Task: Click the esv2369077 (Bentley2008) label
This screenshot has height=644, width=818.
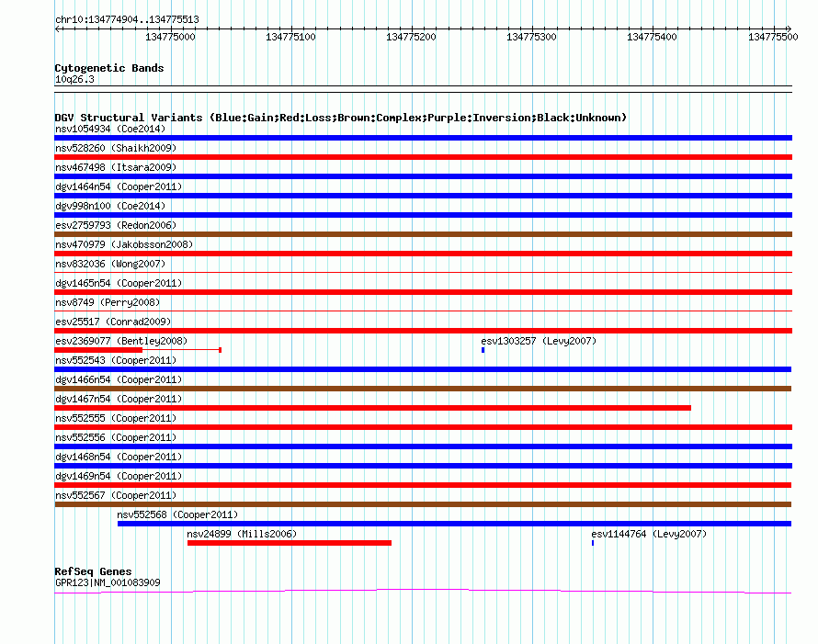Action: point(120,341)
